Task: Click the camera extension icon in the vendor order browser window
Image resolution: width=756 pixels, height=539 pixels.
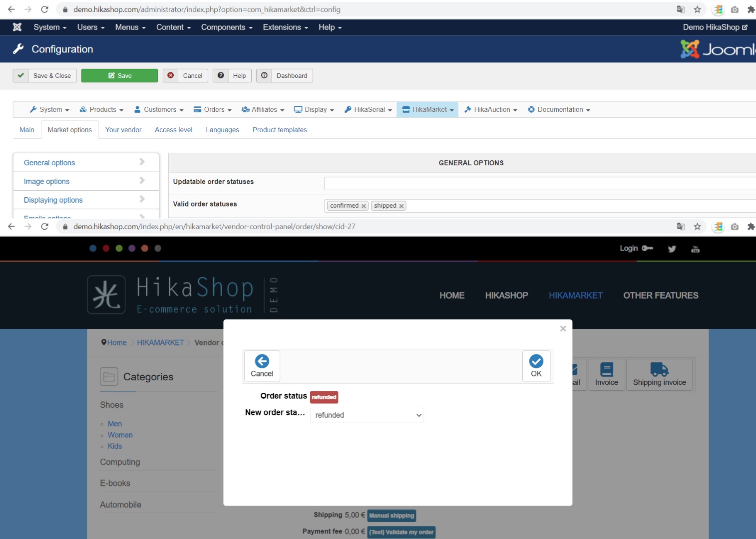Action: [x=735, y=227]
